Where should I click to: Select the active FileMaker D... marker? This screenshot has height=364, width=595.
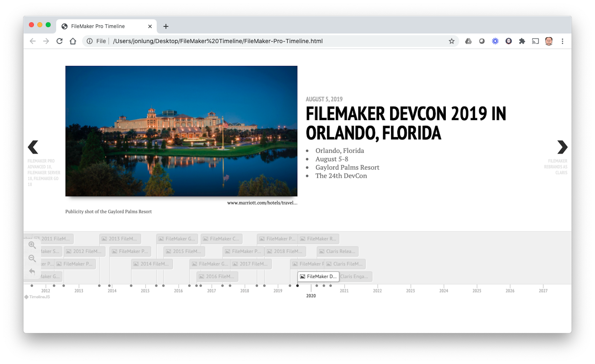pyautogui.click(x=318, y=277)
